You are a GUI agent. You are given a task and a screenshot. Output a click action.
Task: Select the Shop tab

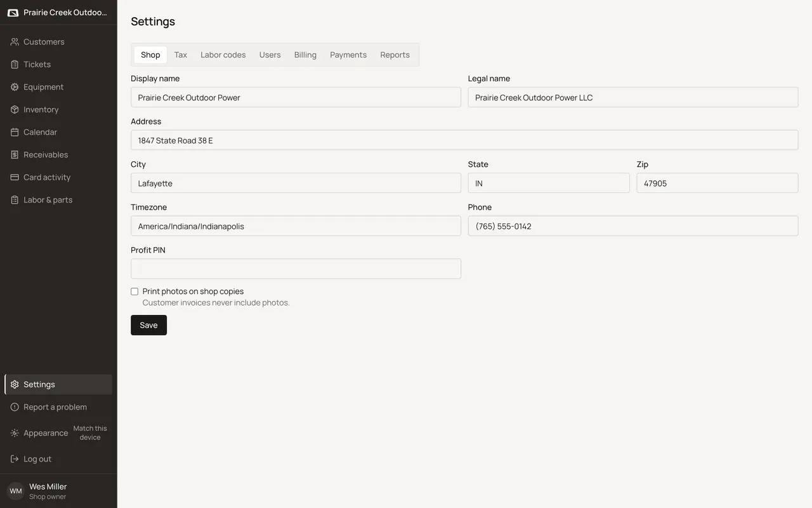(150, 55)
